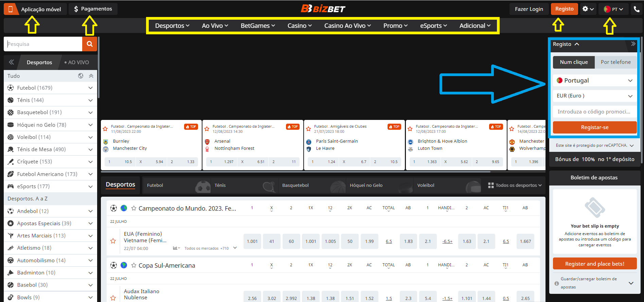Click BizBet logo
This screenshot has height=302, width=644.
coord(323,9)
